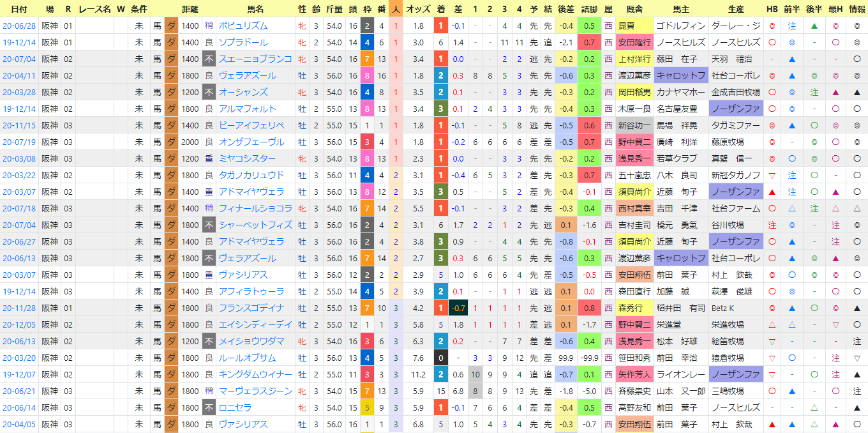Open horse link キングダムウイナー
Viewport: 868px width, 433px height.
pos(255,374)
